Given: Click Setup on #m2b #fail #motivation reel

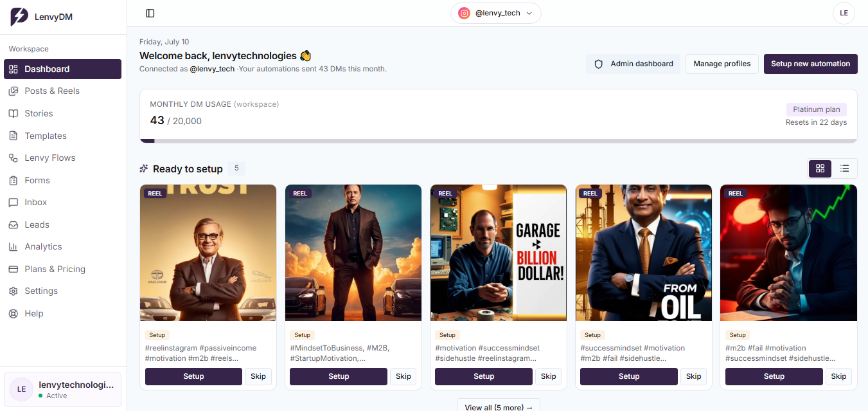Looking at the screenshot, I should (774, 376).
